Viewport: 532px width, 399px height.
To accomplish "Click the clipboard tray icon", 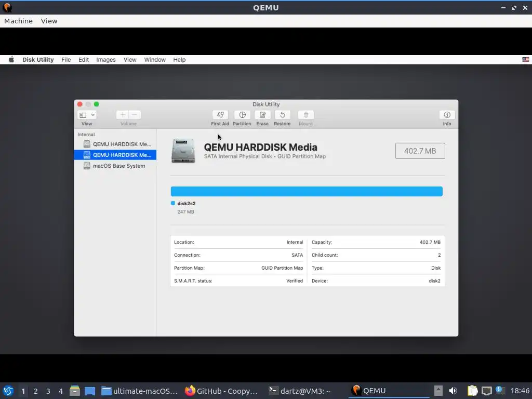I will coord(472,391).
